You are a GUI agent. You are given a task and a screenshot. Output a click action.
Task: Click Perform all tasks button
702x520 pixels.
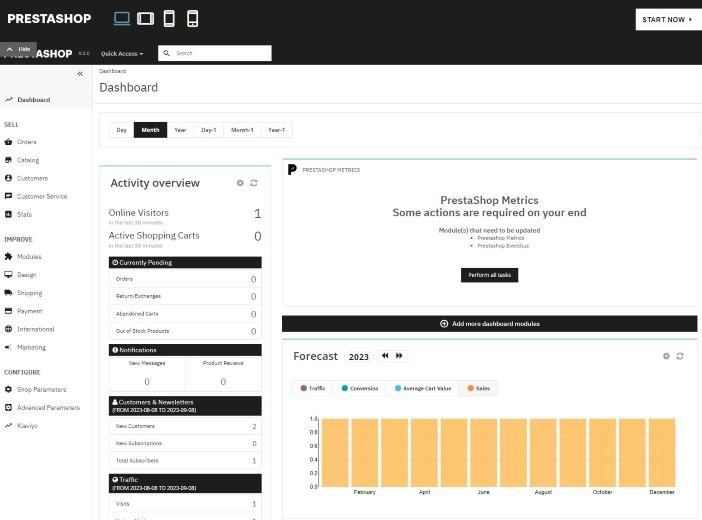click(x=489, y=275)
